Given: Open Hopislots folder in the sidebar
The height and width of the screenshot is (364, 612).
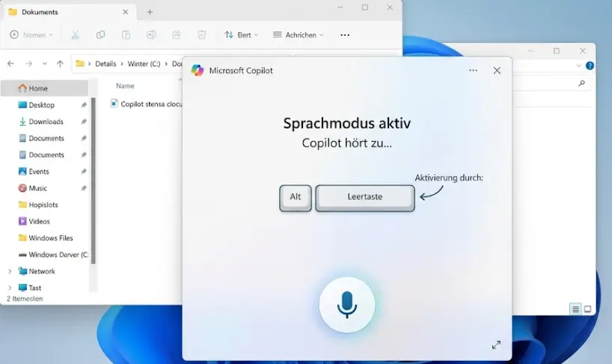Looking at the screenshot, I should point(43,205).
